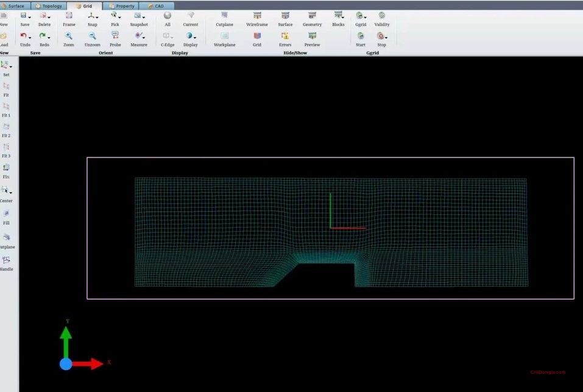The height and width of the screenshot is (392, 583).
Task: Take a Snapshot of the view
Action: pos(138,15)
